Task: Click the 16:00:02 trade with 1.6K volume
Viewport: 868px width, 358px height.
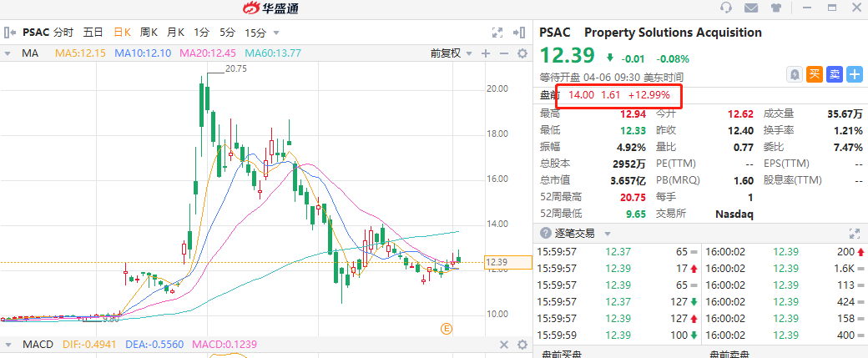Action: (x=784, y=269)
